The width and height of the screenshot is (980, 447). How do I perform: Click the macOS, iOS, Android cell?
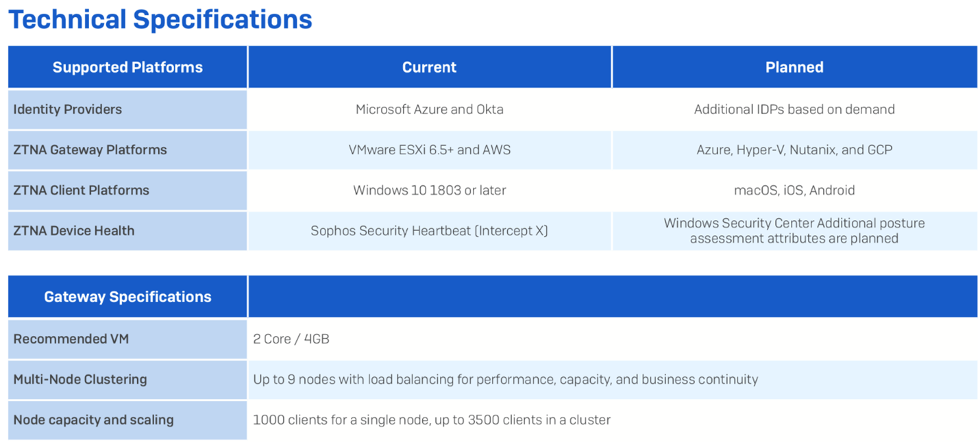tap(794, 190)
